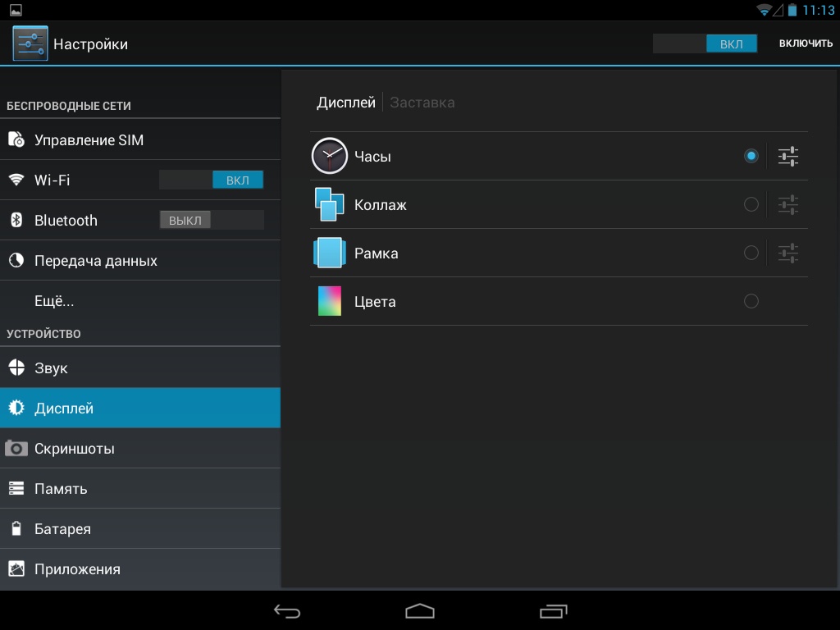
Task: Tap the Часы clock icon
Action: tap(330, 156)
